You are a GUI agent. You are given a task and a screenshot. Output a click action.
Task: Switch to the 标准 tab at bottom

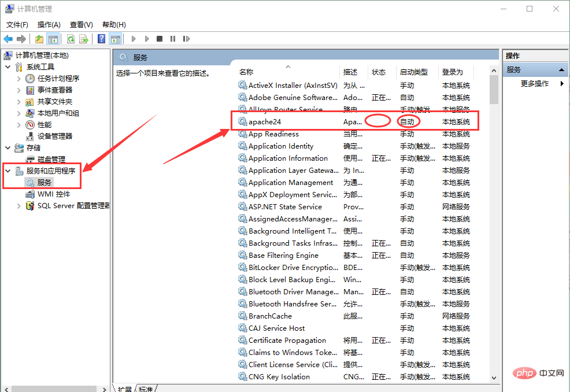click(x=146, y=389)
